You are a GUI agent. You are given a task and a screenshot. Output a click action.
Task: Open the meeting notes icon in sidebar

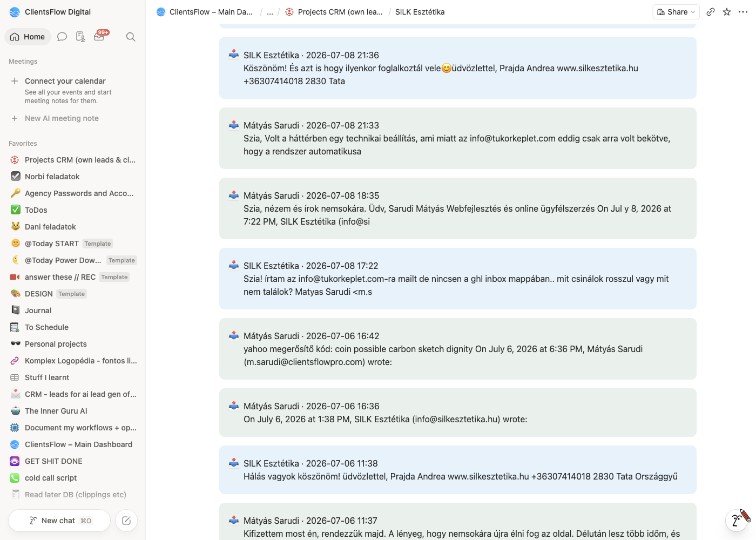coord(80,37)
